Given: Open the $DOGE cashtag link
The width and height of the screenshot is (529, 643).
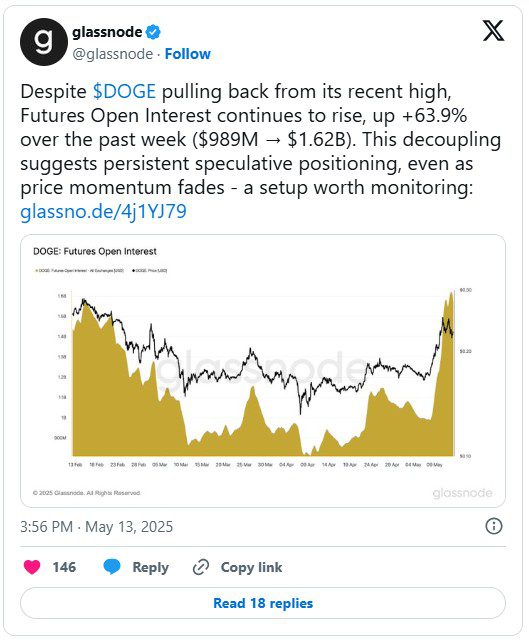Looking at the screenshot, I should point(124,91).
